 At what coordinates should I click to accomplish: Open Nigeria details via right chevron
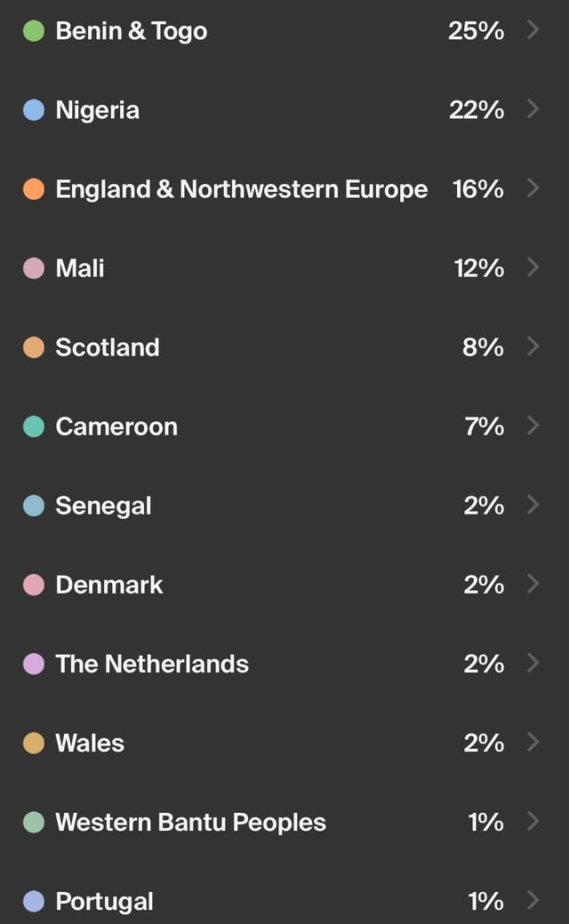(533, 108)
